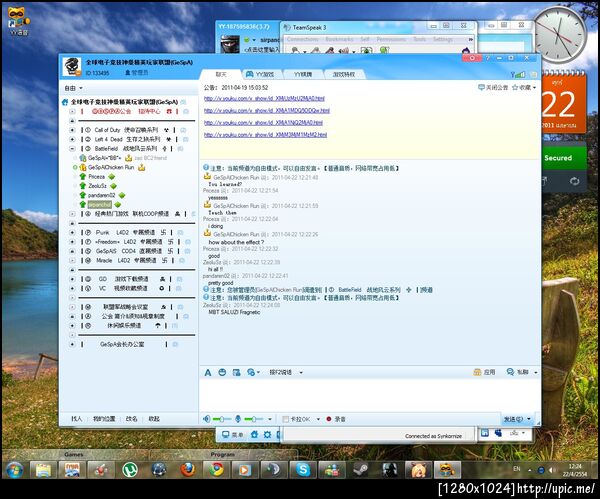Viewport: 600px width, 499px height.
Task: Click inside the chat message input box
Action: [370, 395]
